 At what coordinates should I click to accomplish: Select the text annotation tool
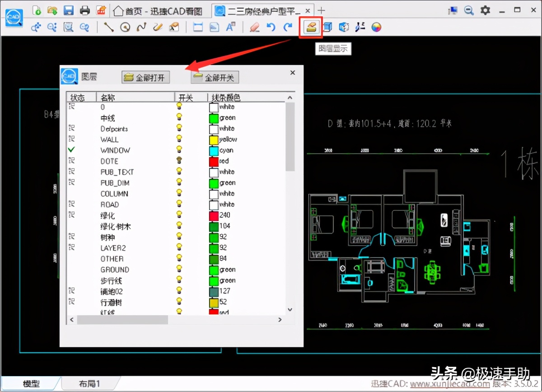point(231,27)
